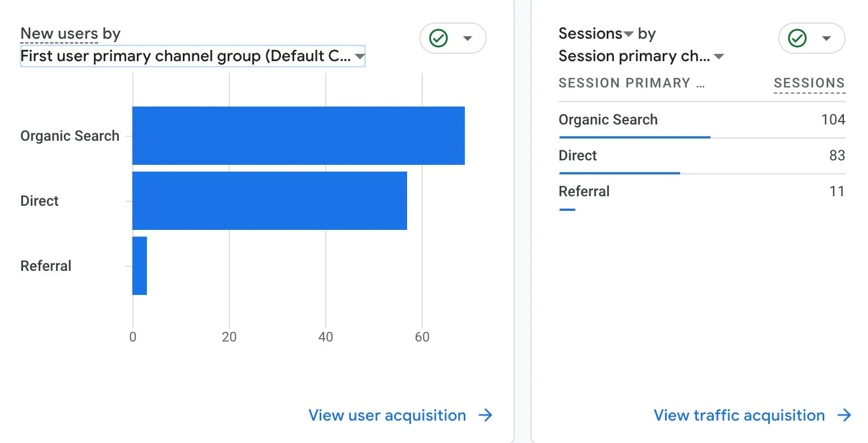Open the Sessions metric dropdown
Screen dimensions: 868x443
click(596, 34)
